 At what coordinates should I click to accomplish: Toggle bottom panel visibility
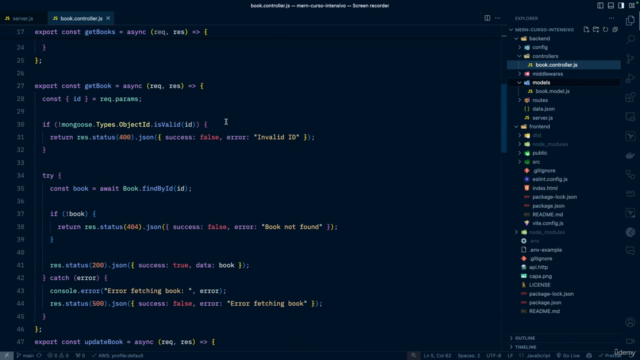[x=611, y=5]
